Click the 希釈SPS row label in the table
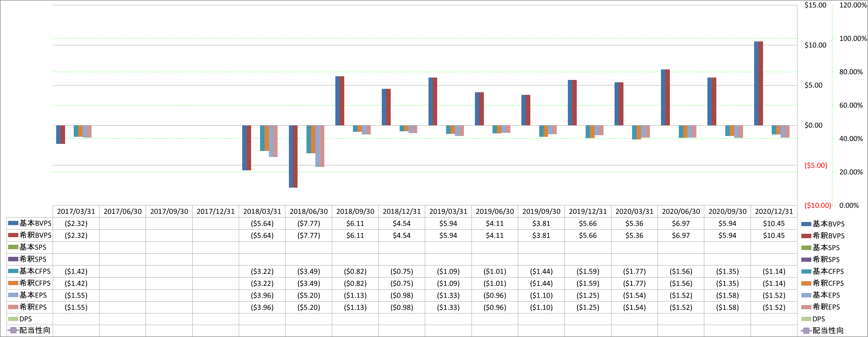Image resolution: width=868 pixels, height=337 pixels. pos(33,259)
